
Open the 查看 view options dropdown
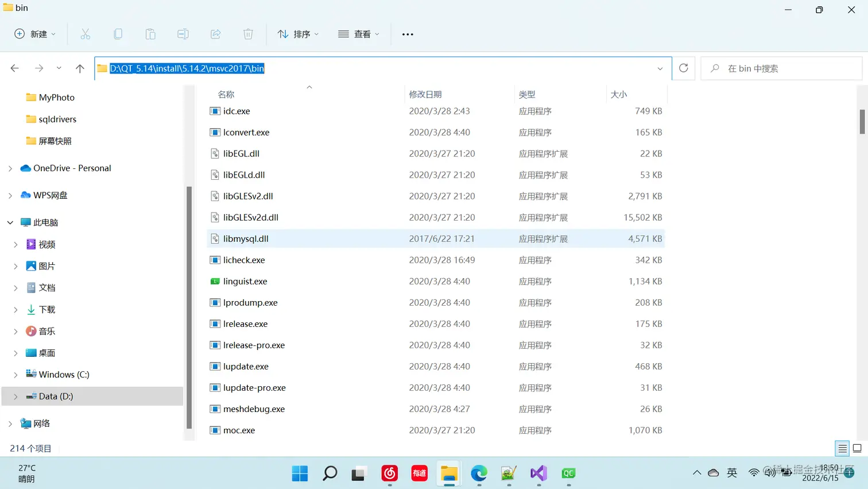358,34
